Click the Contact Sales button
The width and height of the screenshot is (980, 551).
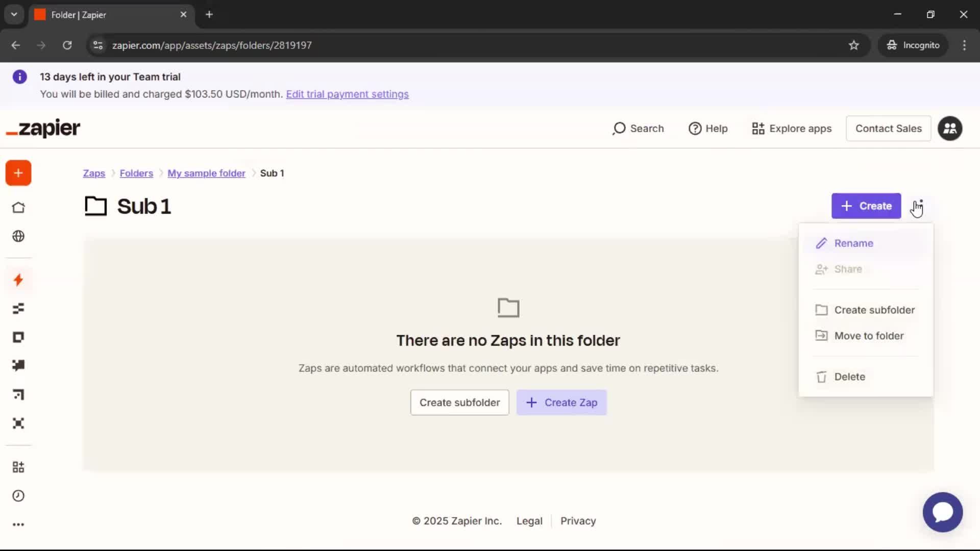(888, 129)
